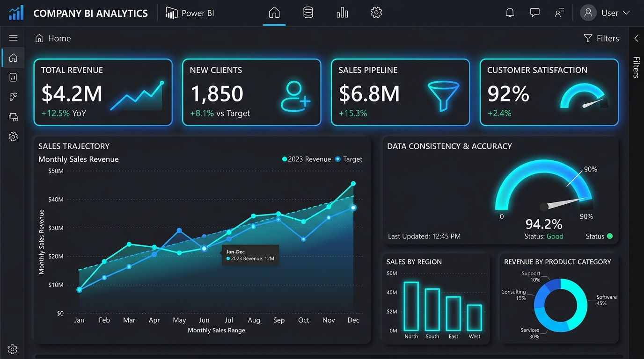Click the 94.2% accuracy value

(x=544, y=223)
